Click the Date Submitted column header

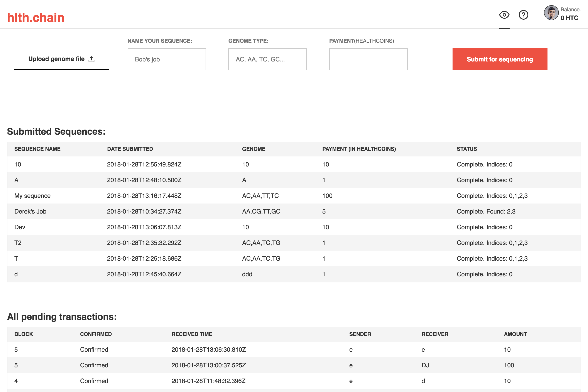[x=130, y=149]
